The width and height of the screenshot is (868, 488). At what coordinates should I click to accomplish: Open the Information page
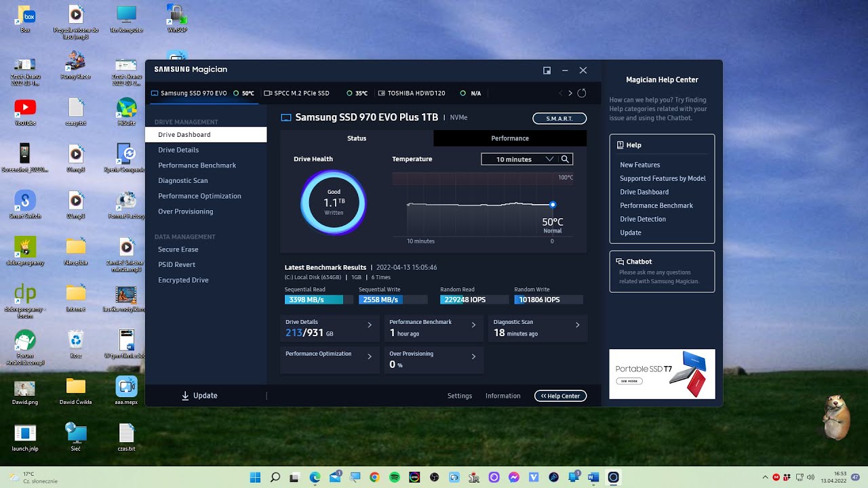tap(503, 396)
